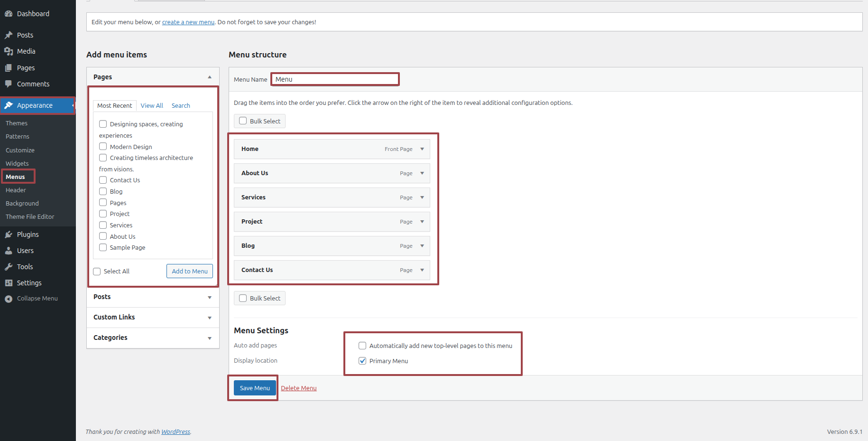The image size is (868, 441).
Task: Click the Plugins plug icon
Action: (x=9, y=235)
